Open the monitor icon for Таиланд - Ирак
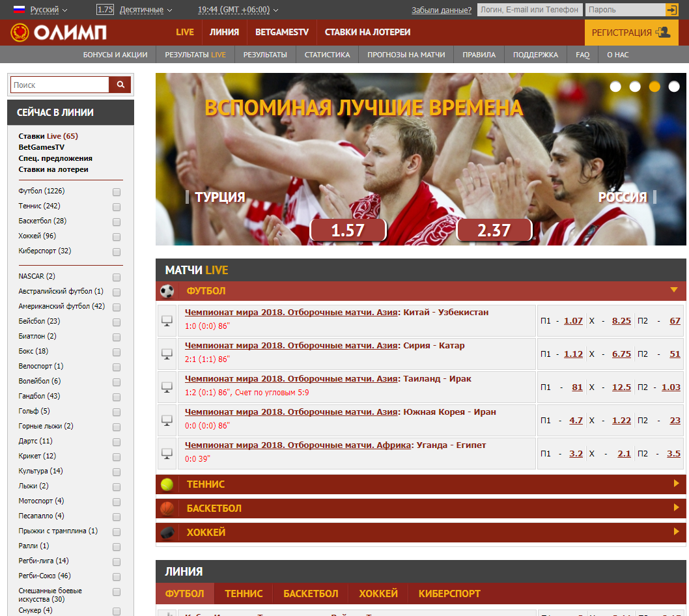Image resolution: width=689 pixels, height=616 pixels. tap(167, 387)
